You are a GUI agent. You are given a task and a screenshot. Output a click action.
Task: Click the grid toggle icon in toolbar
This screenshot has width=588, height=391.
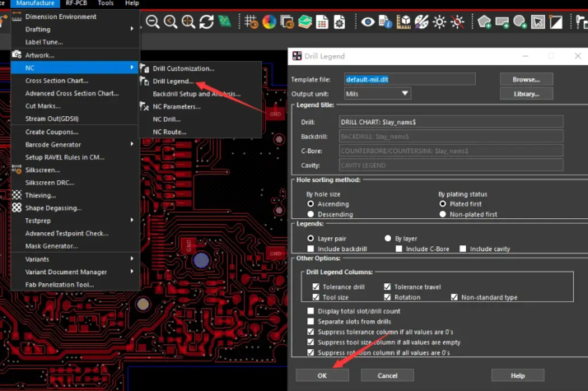[x=249, y=21]
